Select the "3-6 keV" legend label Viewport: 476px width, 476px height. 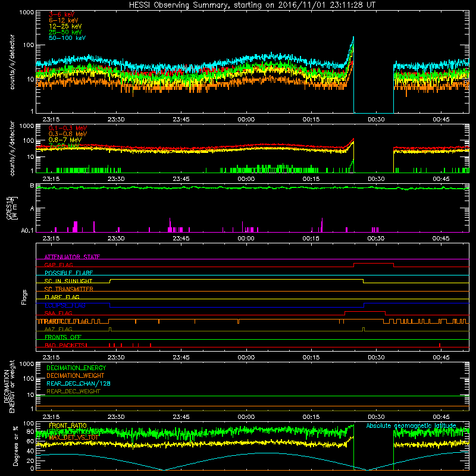[62, 14]
